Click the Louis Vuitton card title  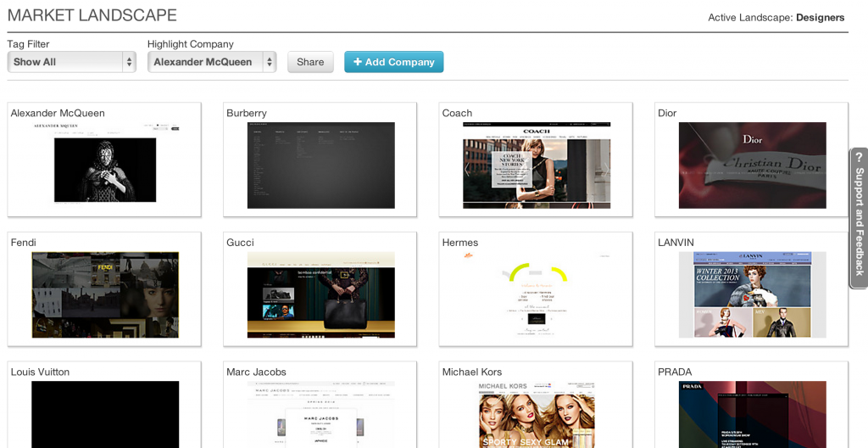coord(40,372)
